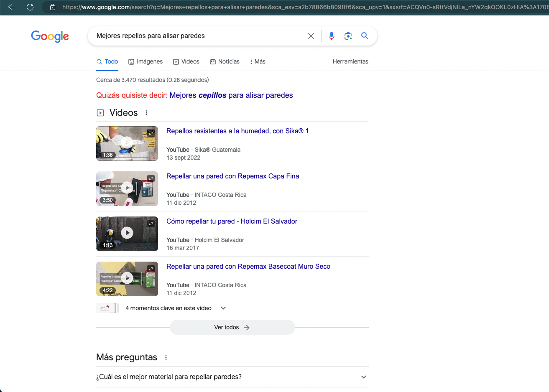
Task: Click 'Sika® Guatemala' channel name
Action: 217,150
